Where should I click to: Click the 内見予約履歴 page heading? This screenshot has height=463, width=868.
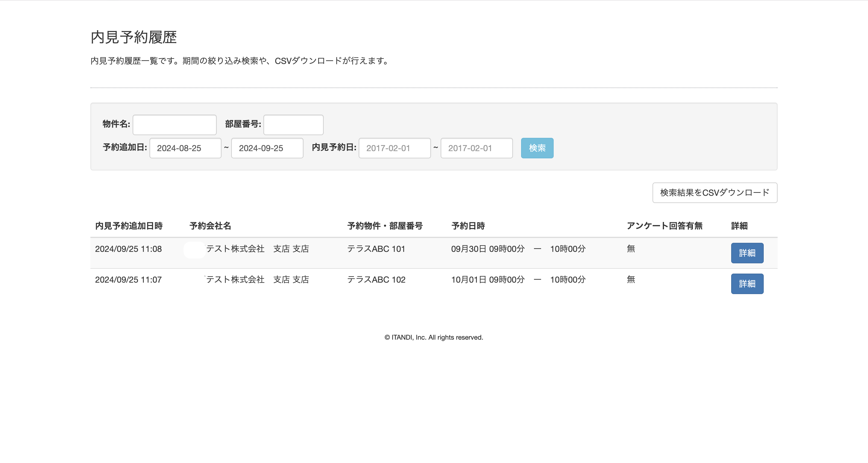pos(134,37)
